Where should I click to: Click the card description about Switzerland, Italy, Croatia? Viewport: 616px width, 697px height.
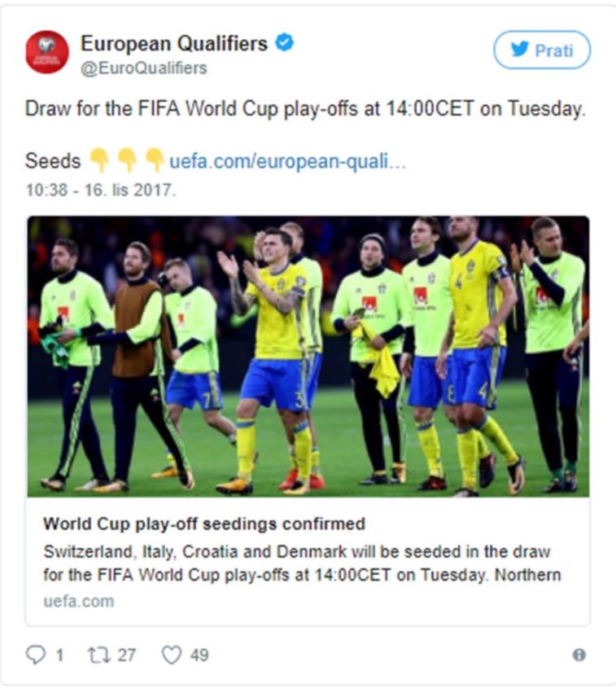pyautogui.click(x=302, y=563)
